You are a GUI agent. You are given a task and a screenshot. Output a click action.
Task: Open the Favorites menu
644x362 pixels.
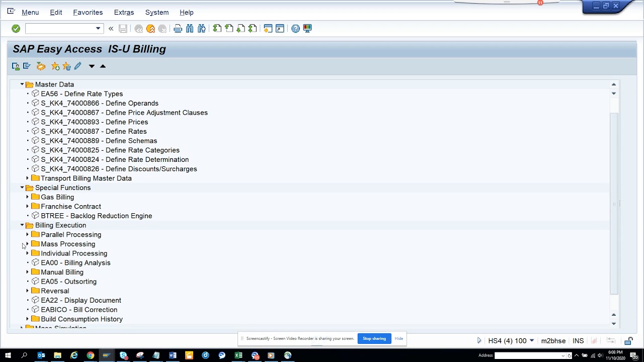click(x=88, y=12)
